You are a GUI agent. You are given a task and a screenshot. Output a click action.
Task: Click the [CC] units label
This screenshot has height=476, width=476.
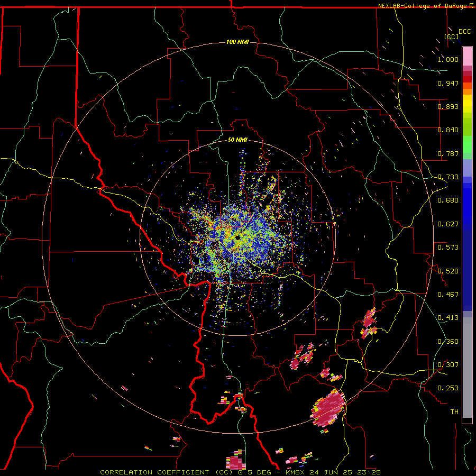point(452,36)
